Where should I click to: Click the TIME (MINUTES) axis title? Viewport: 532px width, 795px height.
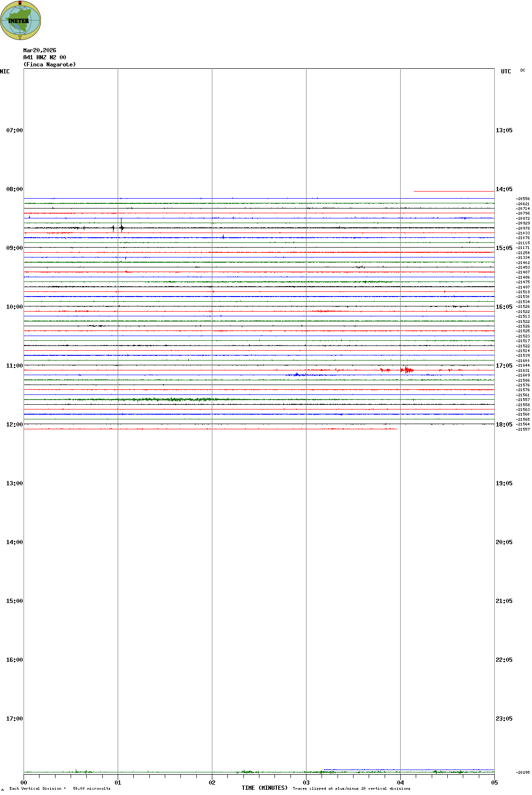pos(265,788)
